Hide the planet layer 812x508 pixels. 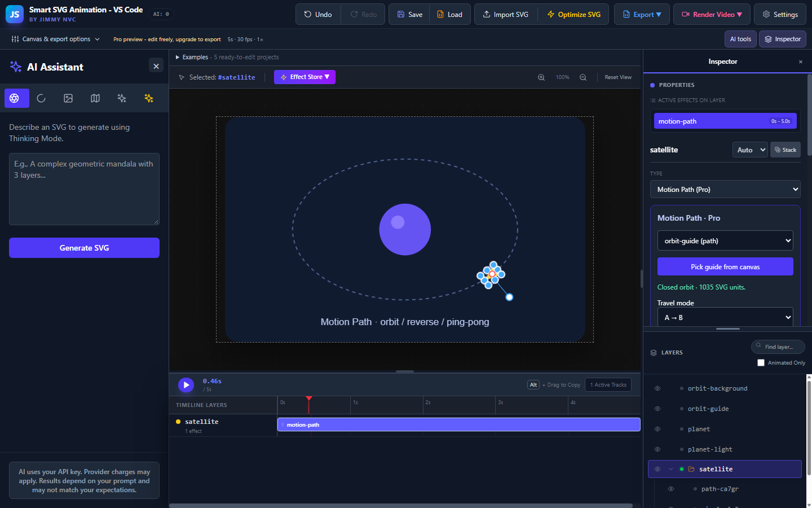[657, 429]
